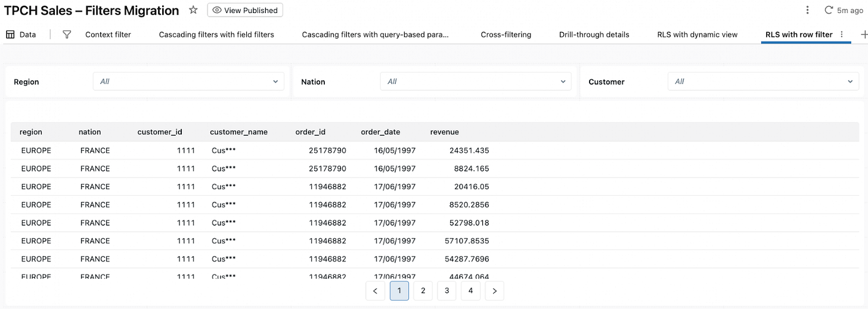Select RLS with row filter tab

click(799, 35)
